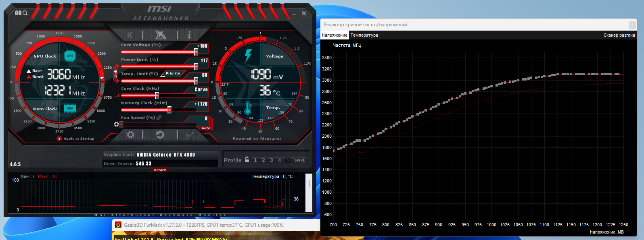
Task: Switch to Температура tab in curve editor
Action: pos(364,35)
